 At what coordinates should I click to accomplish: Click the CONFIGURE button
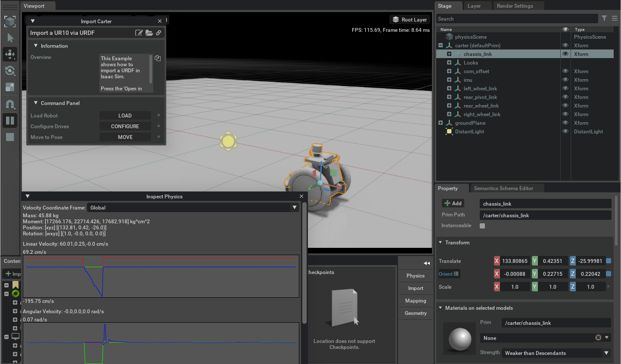click(x=125, y=126)
